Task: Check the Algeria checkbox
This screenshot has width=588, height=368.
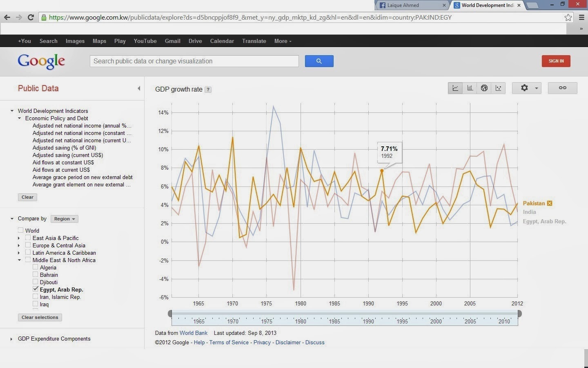Action: pos(35,267)
